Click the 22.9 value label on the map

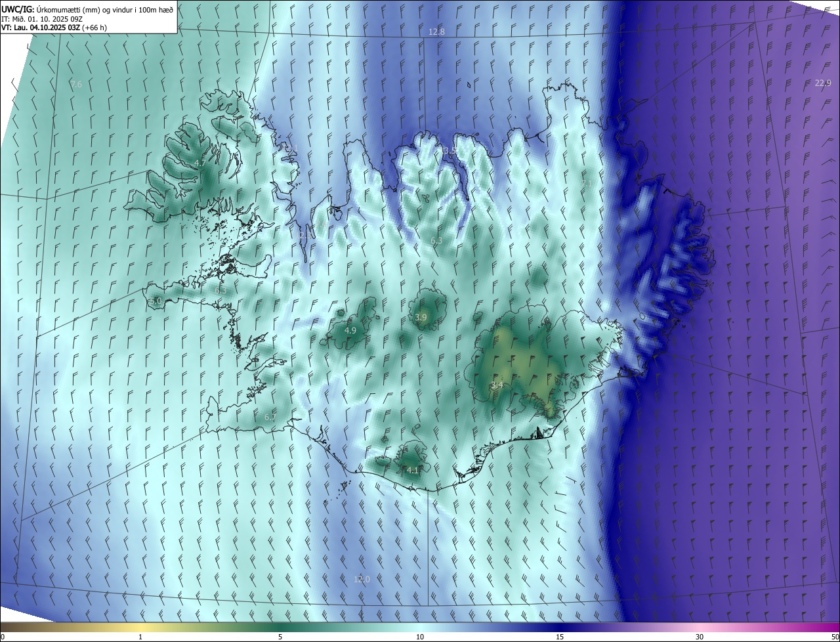point(823,83)
